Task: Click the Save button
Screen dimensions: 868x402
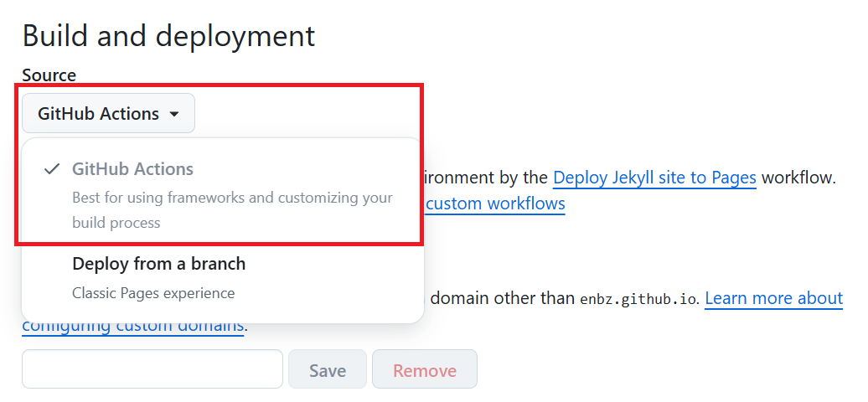Action: coord(328,369)
